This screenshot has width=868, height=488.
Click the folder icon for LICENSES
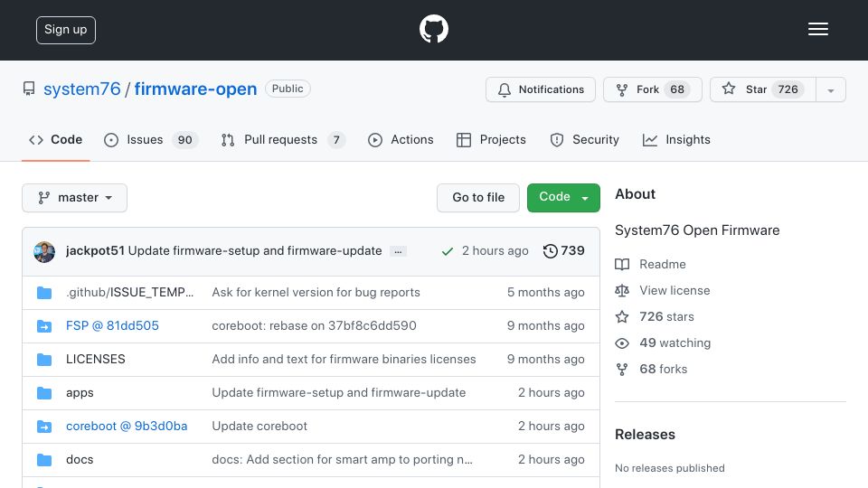tap(44, 360)
